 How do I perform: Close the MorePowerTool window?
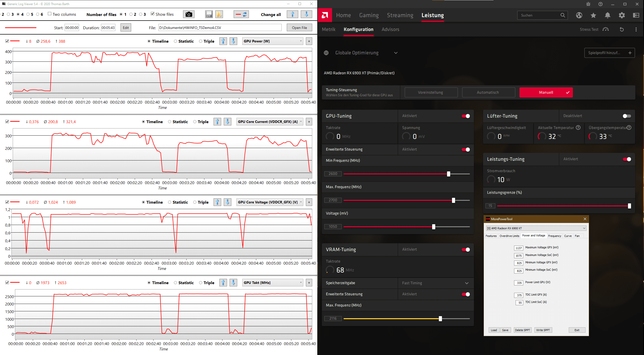tap(585, 219)
